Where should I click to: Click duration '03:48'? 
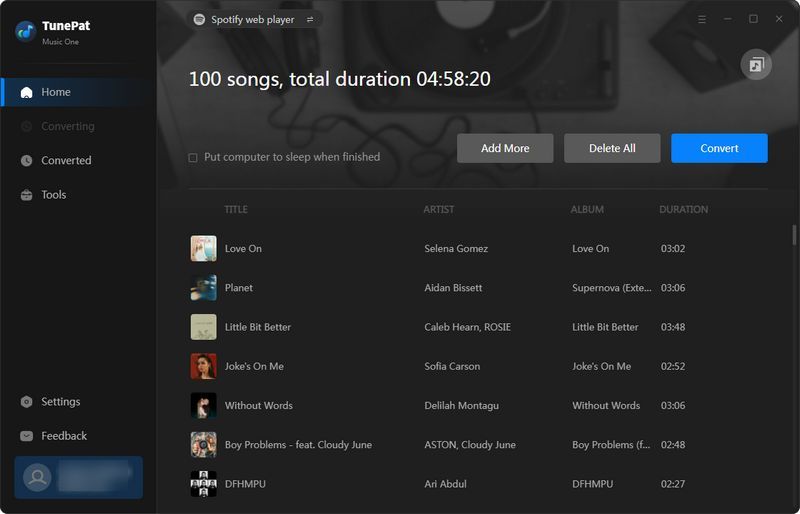click(673, 327)
